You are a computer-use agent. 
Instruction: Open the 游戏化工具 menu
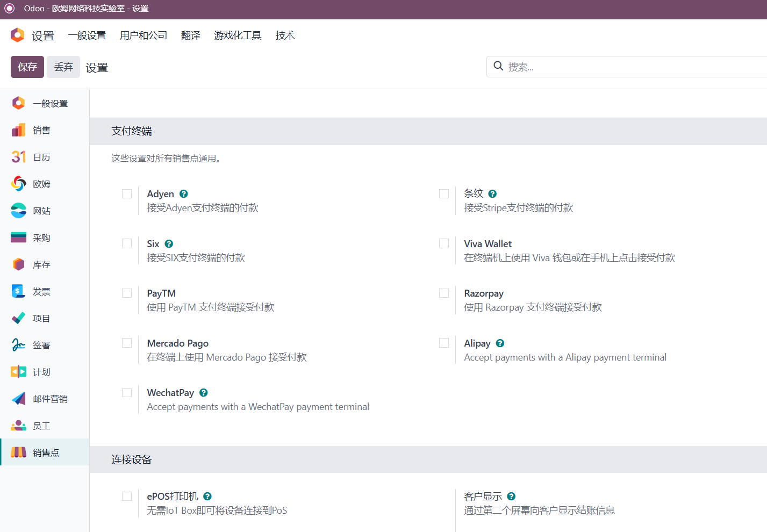(238, 35)
